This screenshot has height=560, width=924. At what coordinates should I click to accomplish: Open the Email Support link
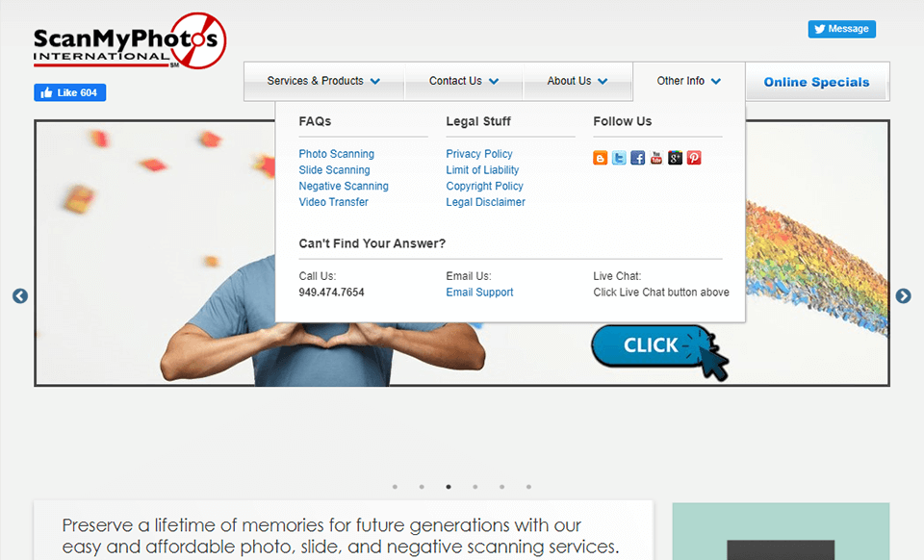tap(479, 293)
